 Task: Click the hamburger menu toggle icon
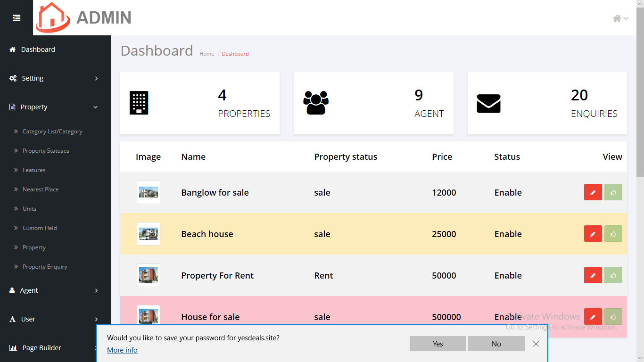click(17, 17)
